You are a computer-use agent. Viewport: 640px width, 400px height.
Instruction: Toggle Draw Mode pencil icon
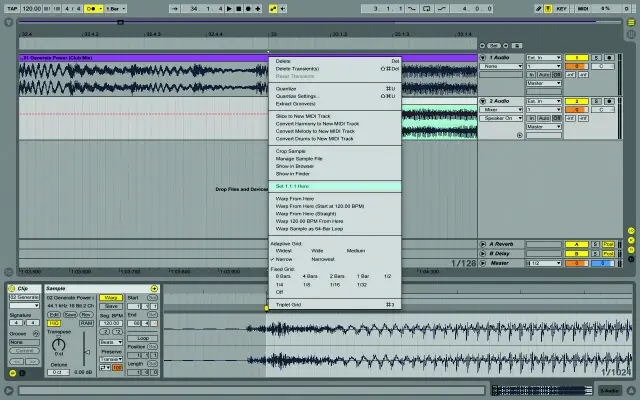539,9
